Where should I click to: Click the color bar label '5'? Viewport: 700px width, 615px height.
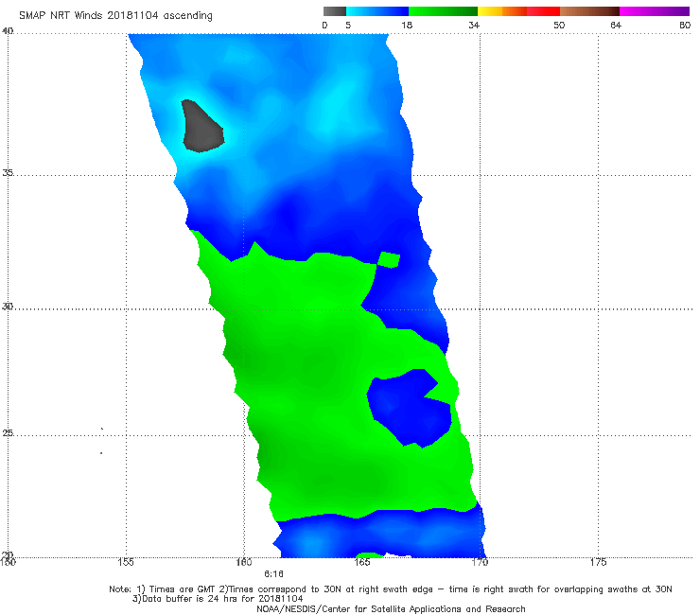pos(348,25)
